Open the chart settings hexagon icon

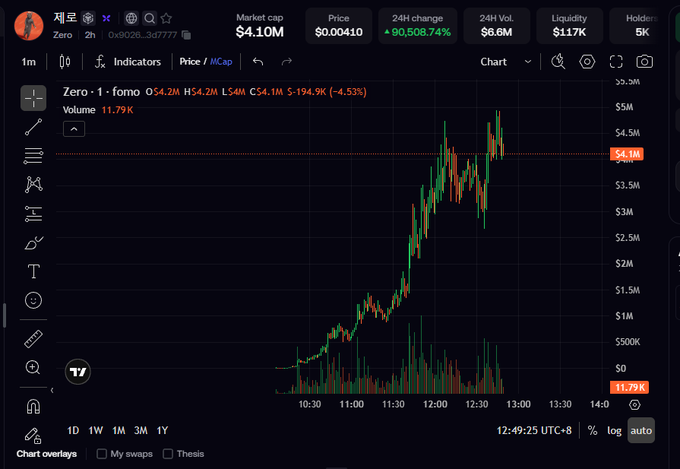click(x=587, y=62)
